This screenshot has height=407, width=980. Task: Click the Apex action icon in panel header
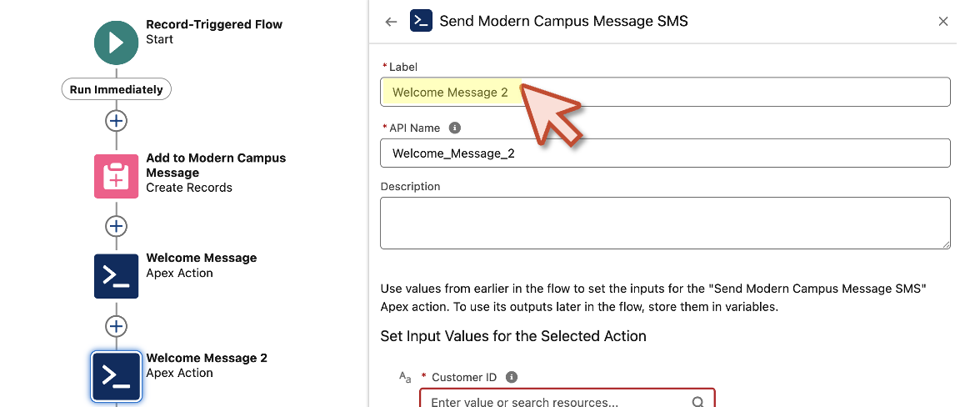422,21
